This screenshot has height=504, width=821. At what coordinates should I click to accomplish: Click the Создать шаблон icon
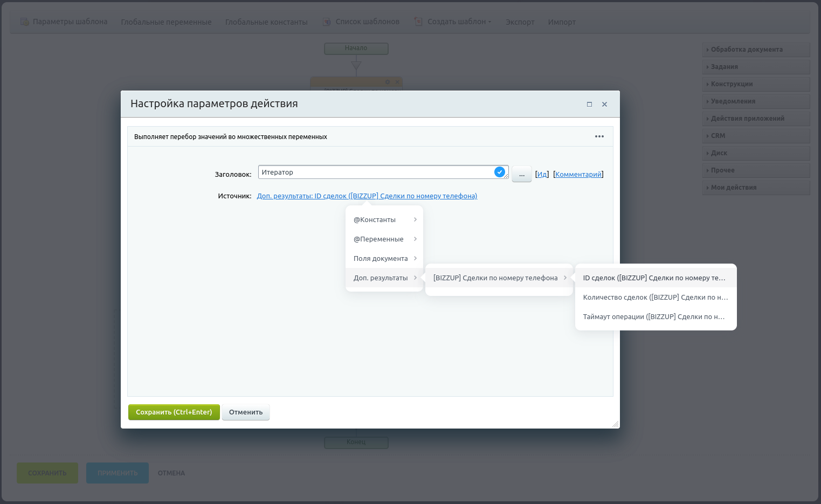[418, 22]
